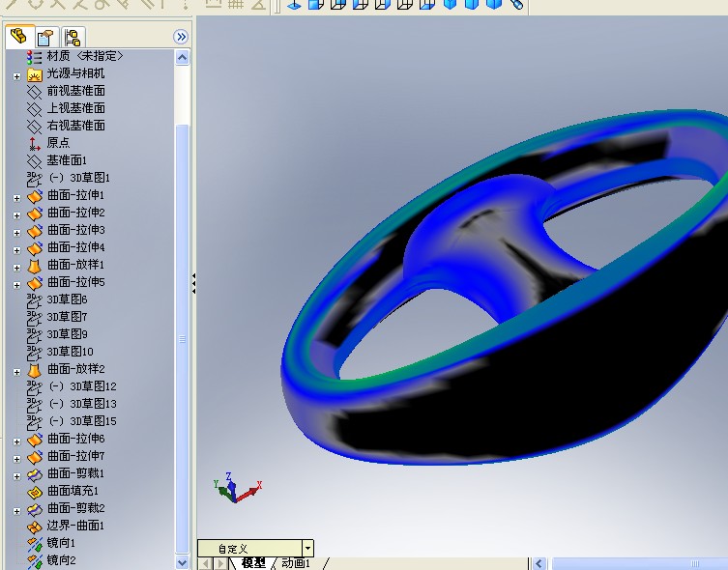
Task: Select the 曲面-拉伸2 label
Action: (76, 213)
